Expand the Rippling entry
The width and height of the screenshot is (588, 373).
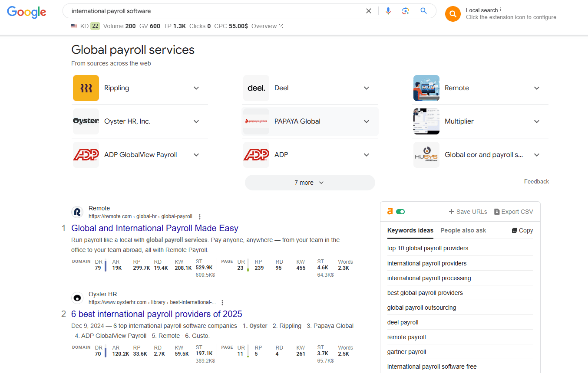[196, 88]
